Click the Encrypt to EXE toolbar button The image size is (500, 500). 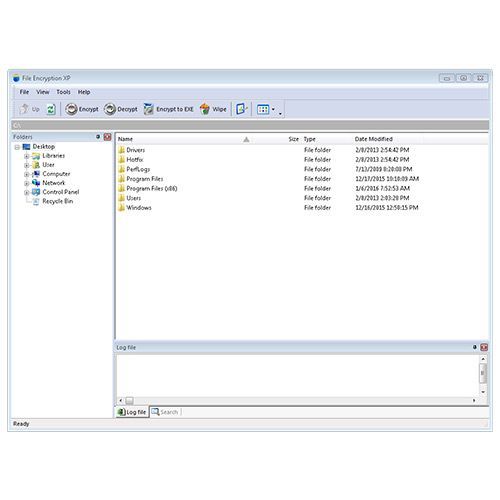tap(168, 109)
